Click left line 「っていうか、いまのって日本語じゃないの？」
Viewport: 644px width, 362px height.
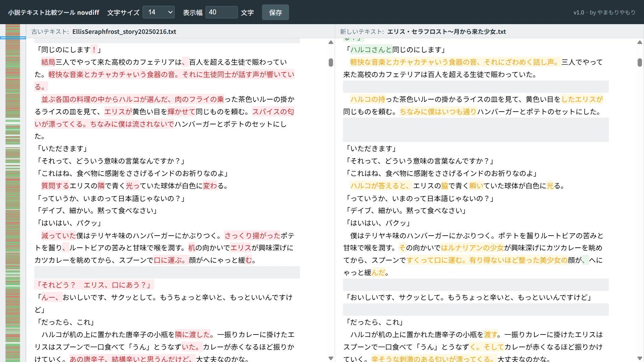point(111,198)
